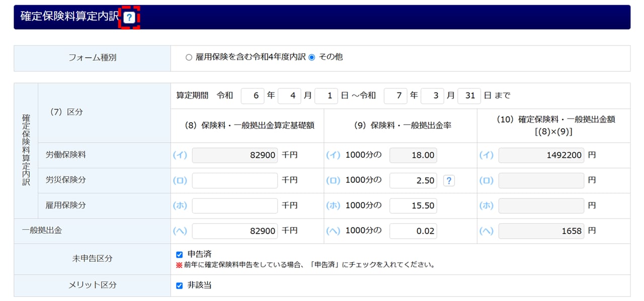The height and width of the screenshot is (301, 644).
Task: Click 一般拠出金 rate field 0.02
Action: 413,231
